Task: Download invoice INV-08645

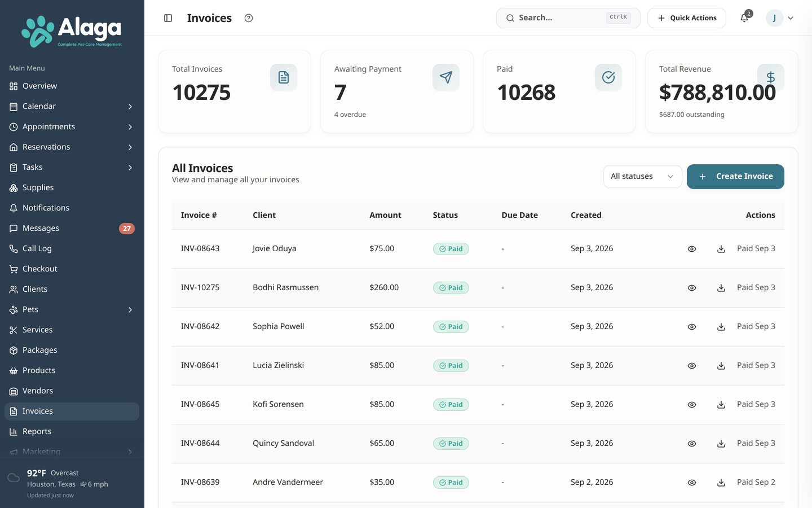Action: pos(721,405)
